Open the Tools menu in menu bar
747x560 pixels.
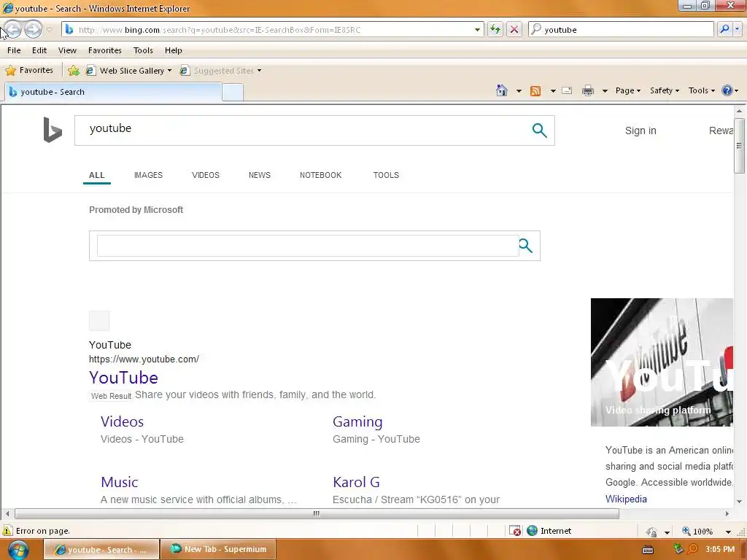pos(143,50)
